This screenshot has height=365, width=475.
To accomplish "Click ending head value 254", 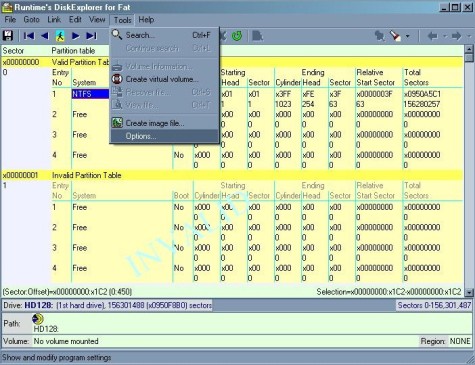I will coord(308,104).
